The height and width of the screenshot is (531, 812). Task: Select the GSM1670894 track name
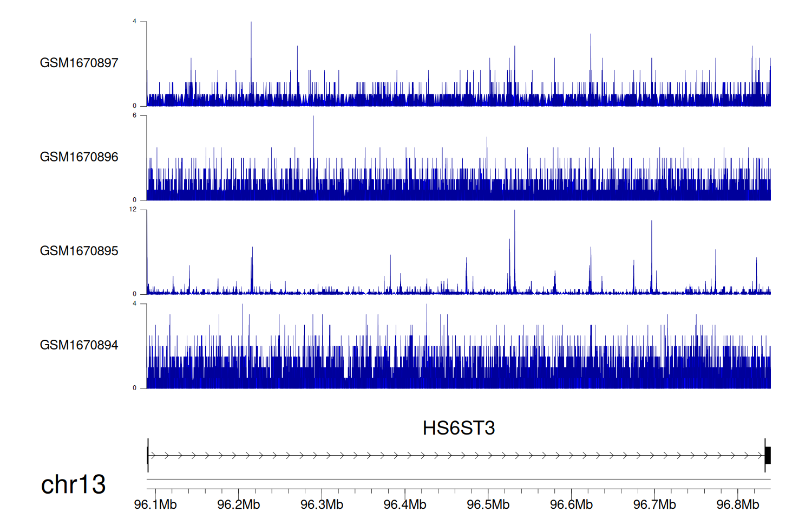79,345
